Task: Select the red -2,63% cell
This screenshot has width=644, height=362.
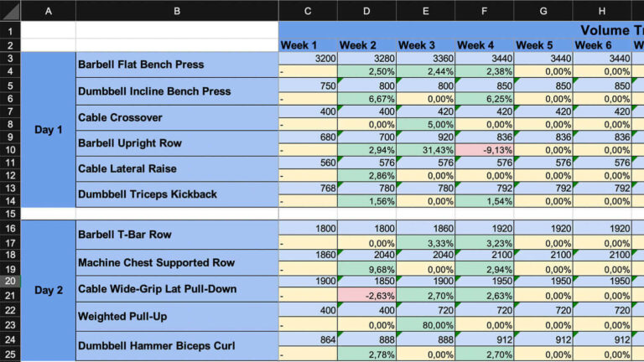Action: (x=366, y=296)
